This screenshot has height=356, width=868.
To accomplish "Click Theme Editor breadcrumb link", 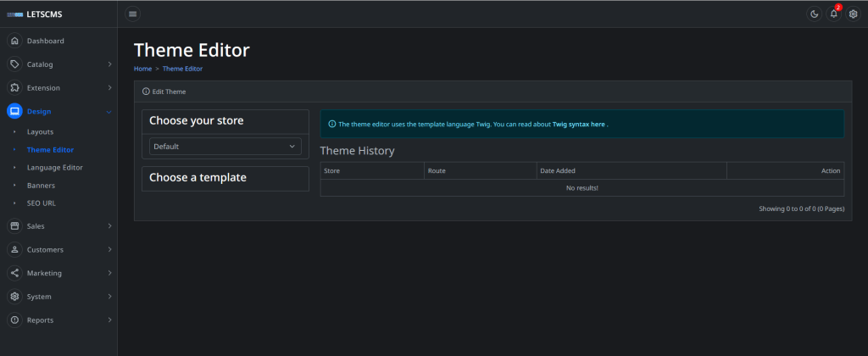I will [x=183, y=69].
